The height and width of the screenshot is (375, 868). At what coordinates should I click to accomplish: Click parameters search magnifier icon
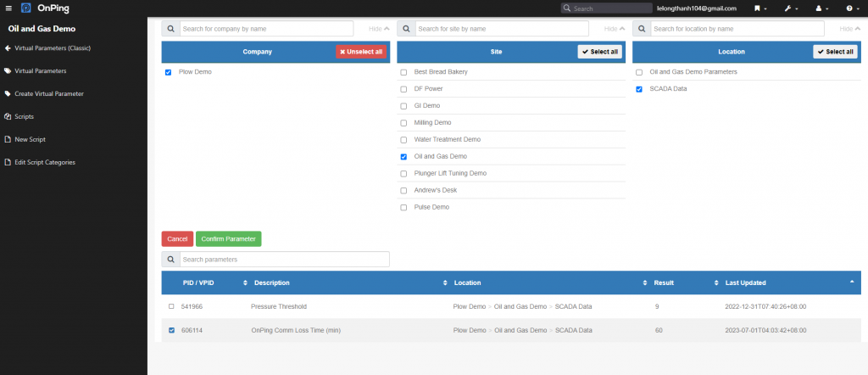[170, 260]
